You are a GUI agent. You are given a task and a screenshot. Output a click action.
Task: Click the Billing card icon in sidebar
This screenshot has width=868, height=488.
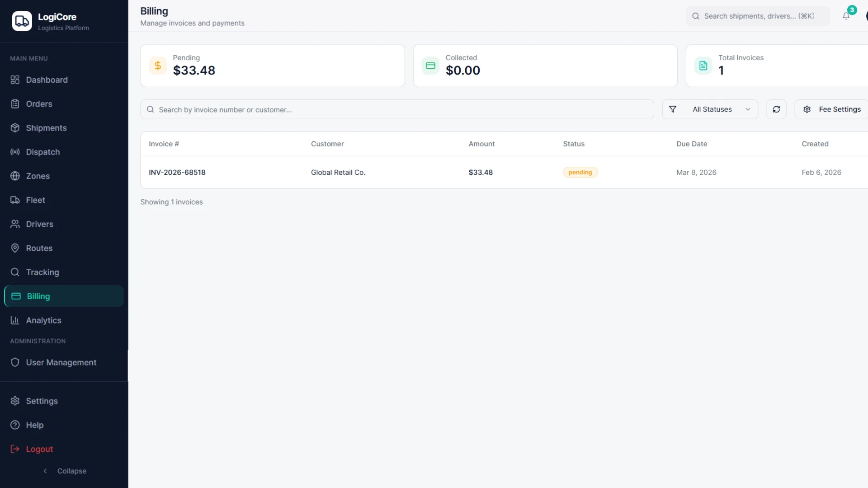tap(16, 296)
